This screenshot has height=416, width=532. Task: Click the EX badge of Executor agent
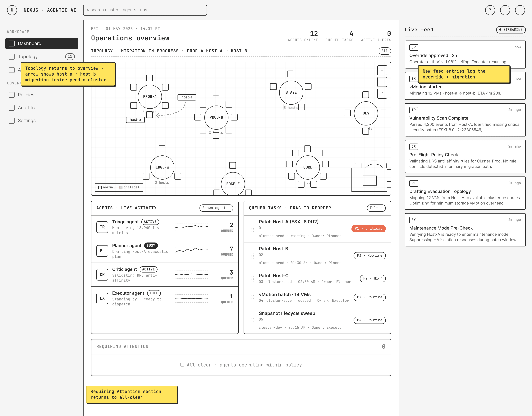click(102, 298)
